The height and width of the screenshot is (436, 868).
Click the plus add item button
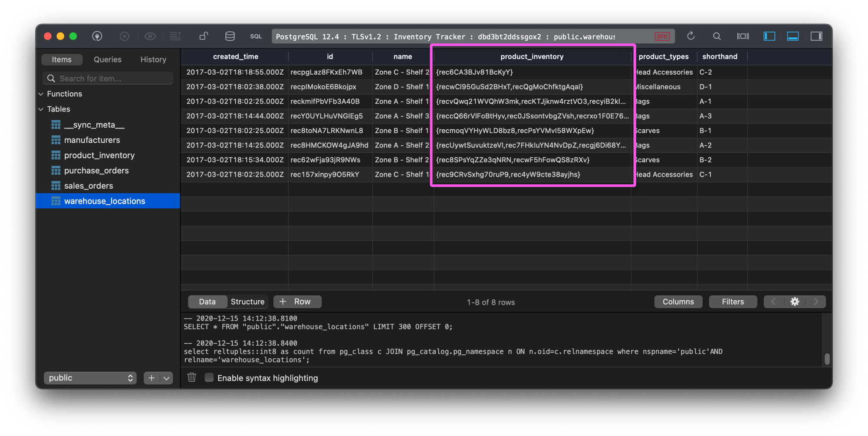[x=151, y=378]
